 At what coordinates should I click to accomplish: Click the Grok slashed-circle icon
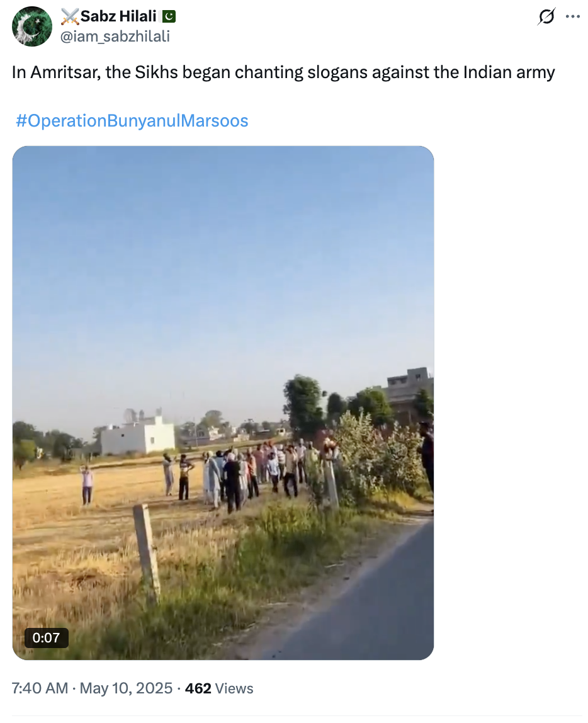546,17
